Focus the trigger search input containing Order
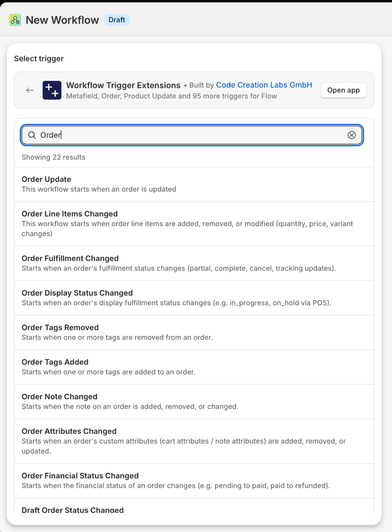 (192, 135)
